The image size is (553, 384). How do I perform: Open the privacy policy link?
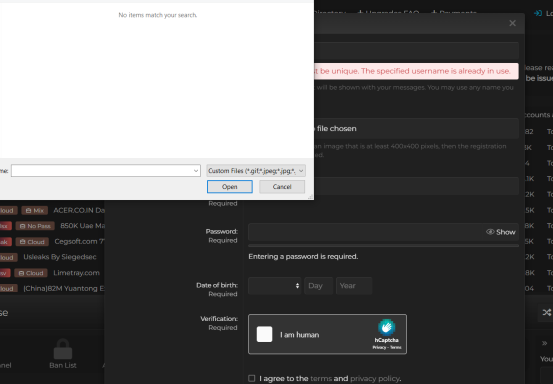tap(375, 378)
